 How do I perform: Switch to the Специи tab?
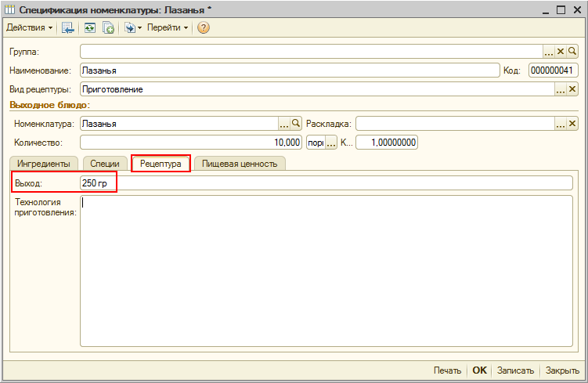pyautogui.click(x=105, y=164)
